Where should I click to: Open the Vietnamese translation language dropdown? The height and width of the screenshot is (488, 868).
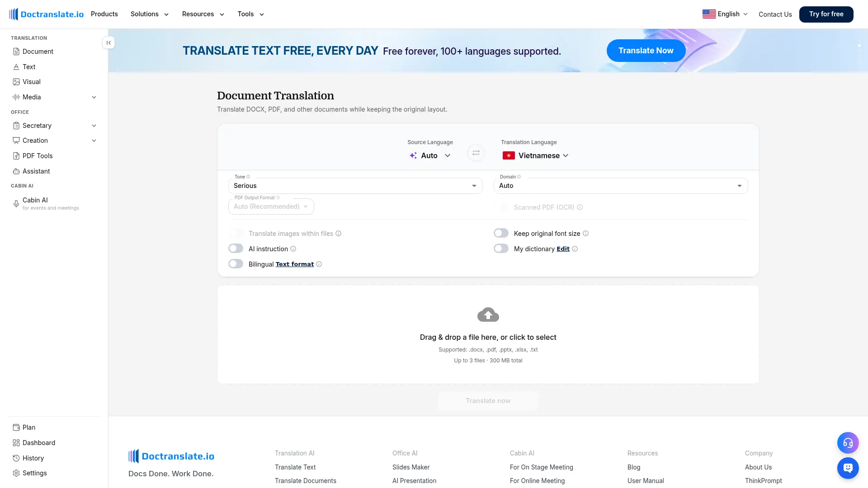coord(535,155)
